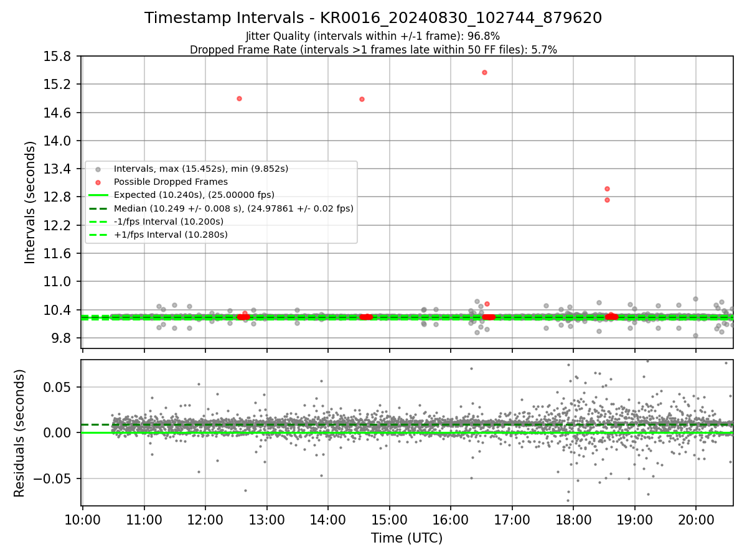Click legend entry Possible Dropped Frames
The width and height of the screenshot is (747, 560).
[x=171, y=182]
